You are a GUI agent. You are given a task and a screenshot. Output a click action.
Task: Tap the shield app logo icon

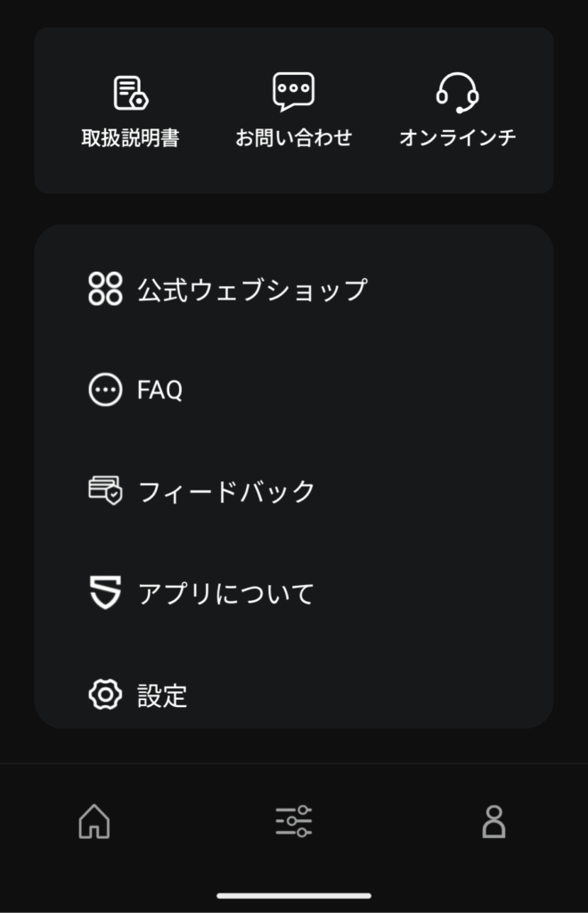click(105, 593)
